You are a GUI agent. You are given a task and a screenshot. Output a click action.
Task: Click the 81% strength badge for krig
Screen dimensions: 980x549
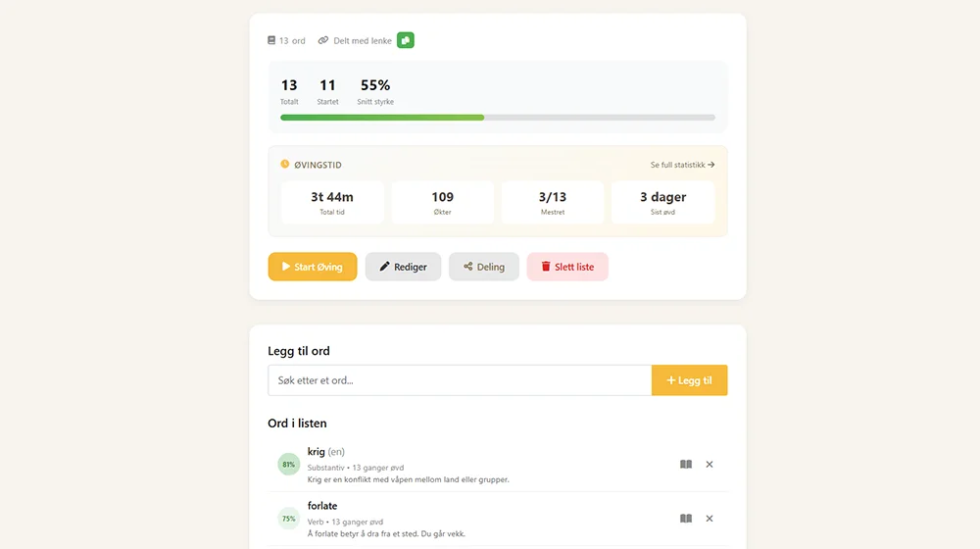[x=288, y=465]
